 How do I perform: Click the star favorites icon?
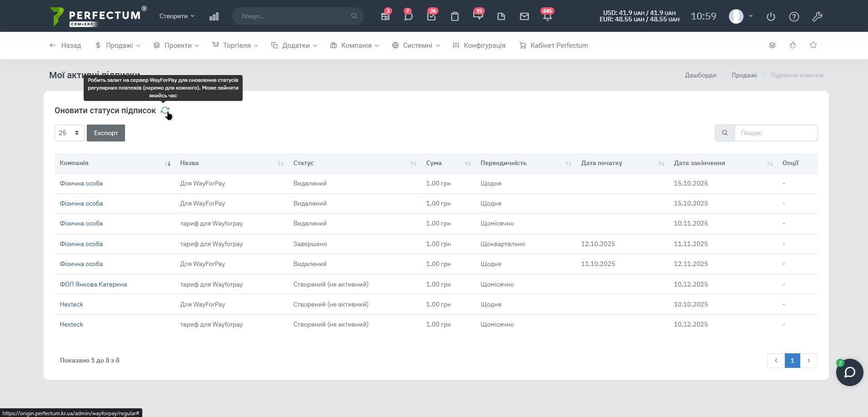click(x=813, y=45)
